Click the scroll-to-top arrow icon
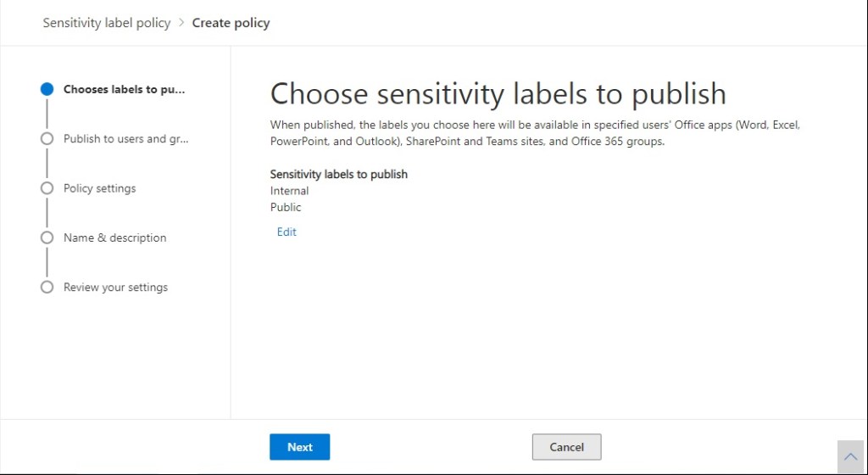The height and width of the screenshot is (475, 868). point(850,457)
